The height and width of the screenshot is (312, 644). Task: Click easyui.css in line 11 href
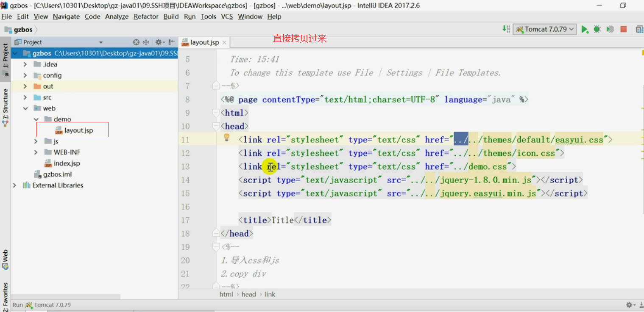pyautogui.click(x=579, y=140)
